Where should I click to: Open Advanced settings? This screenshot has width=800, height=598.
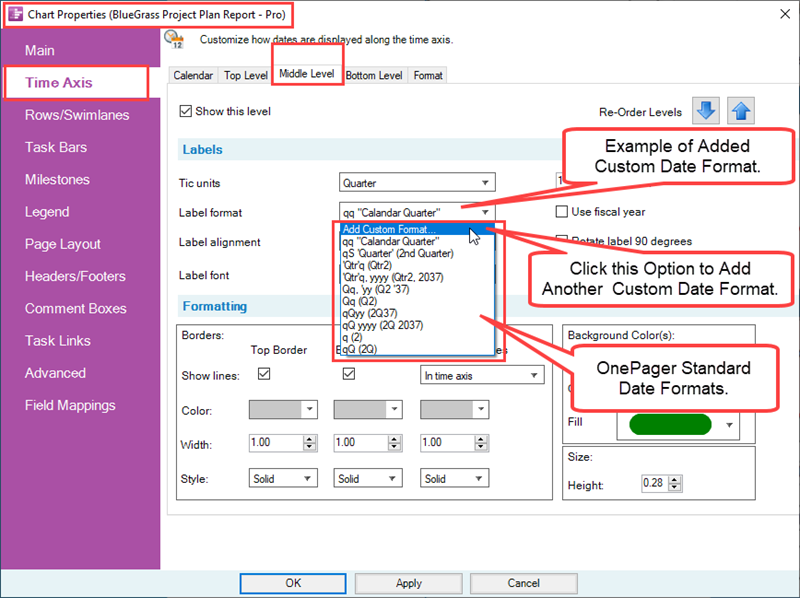[x=55, y=373]
